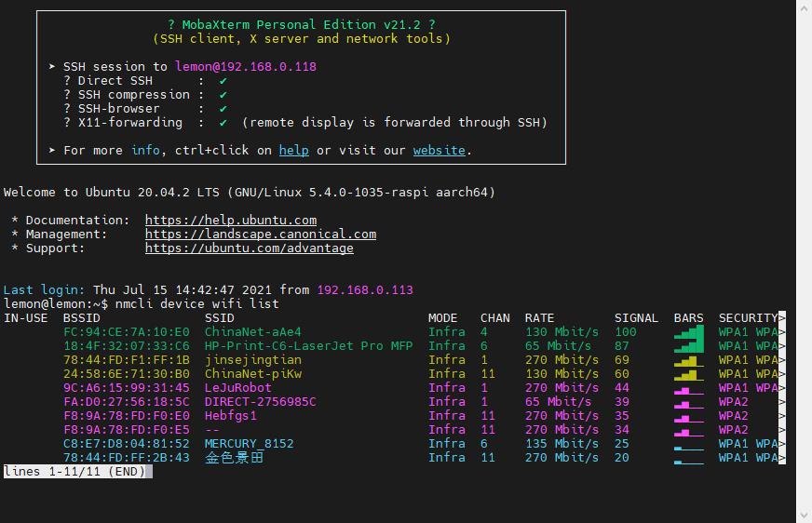Select SSID ChinaNet-aAe4
This screenshot has width=812, height=523.
pos(252,331)
